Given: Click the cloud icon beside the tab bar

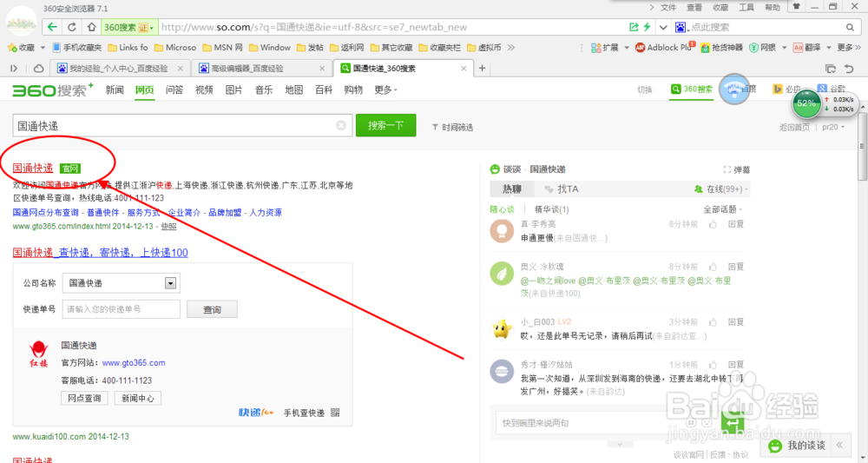Looking at the screenshot, I should point(39,68).
